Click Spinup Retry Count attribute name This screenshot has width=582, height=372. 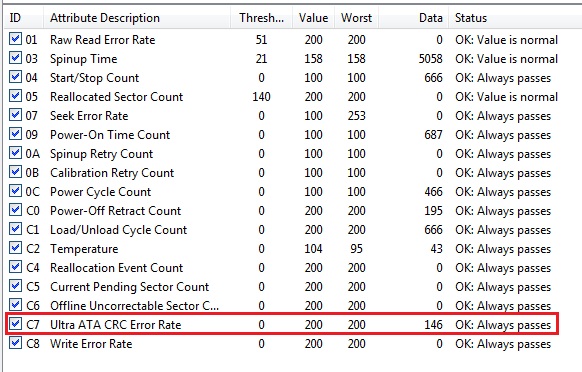coord(101,154)
